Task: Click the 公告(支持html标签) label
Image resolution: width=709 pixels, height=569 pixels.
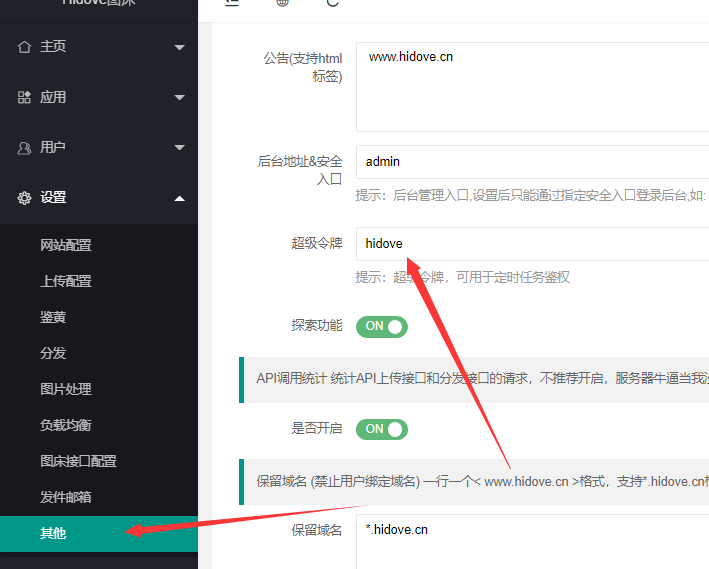Action: coord(303,67)
